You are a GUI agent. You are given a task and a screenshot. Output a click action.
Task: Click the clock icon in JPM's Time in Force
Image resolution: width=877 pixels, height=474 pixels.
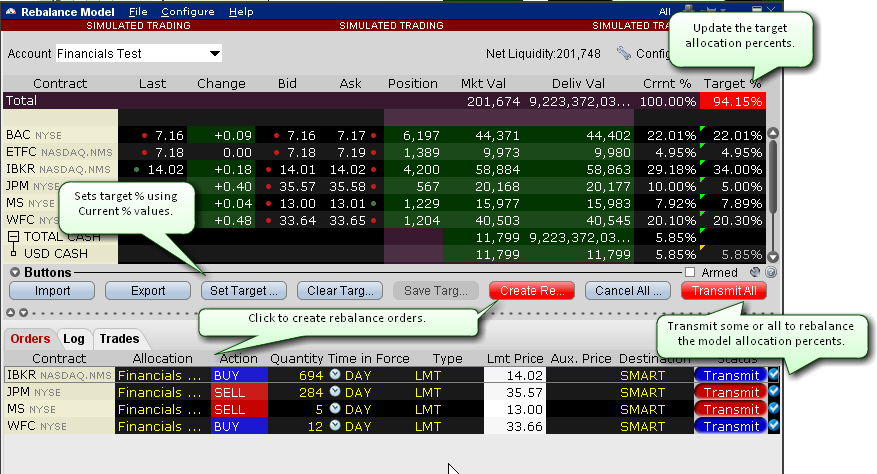coord(335,393)
